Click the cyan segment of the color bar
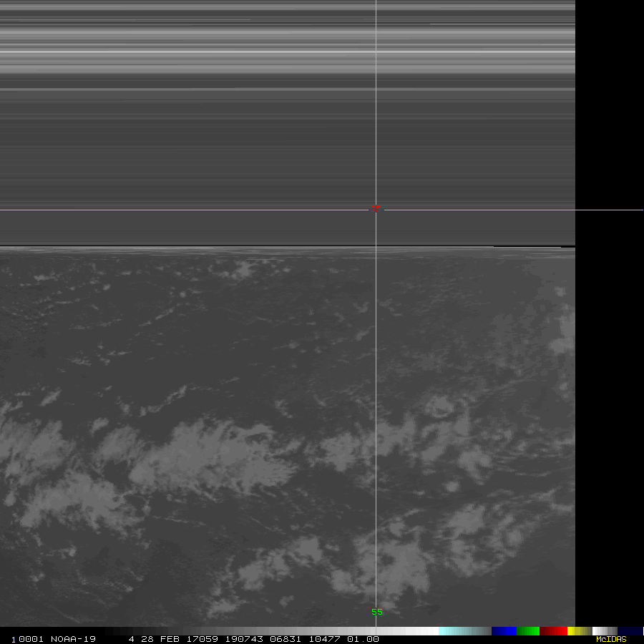This screenshot has width=644, height=644. click(464, 631)
